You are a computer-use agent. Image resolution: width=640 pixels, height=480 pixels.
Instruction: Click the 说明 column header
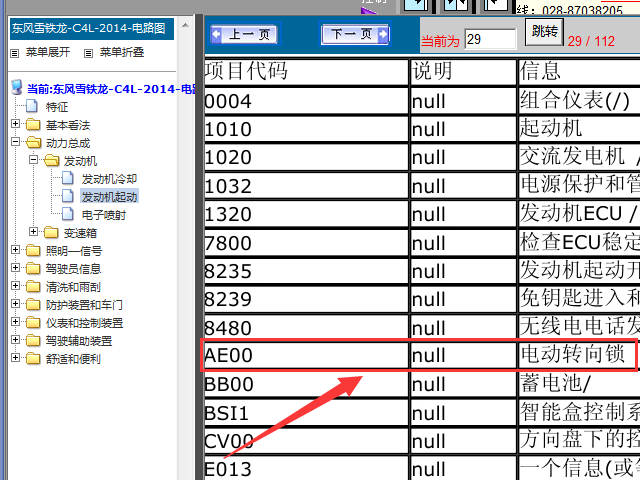[463, 72]
